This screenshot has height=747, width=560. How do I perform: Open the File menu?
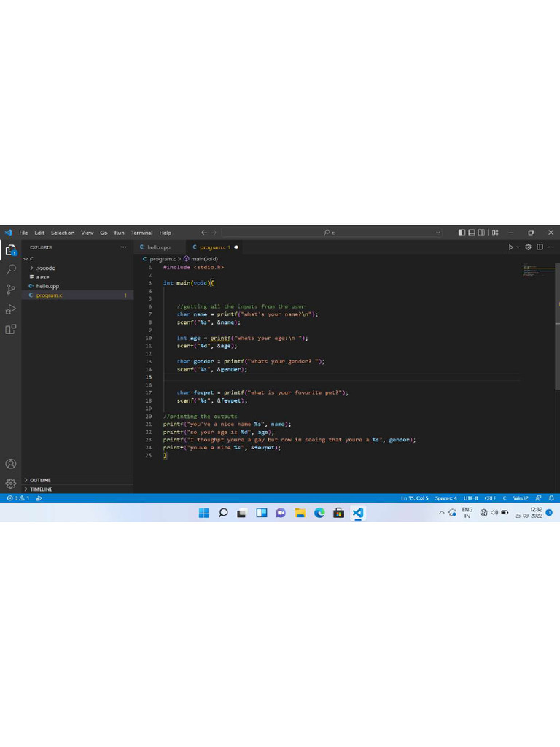tap(23, 233)
